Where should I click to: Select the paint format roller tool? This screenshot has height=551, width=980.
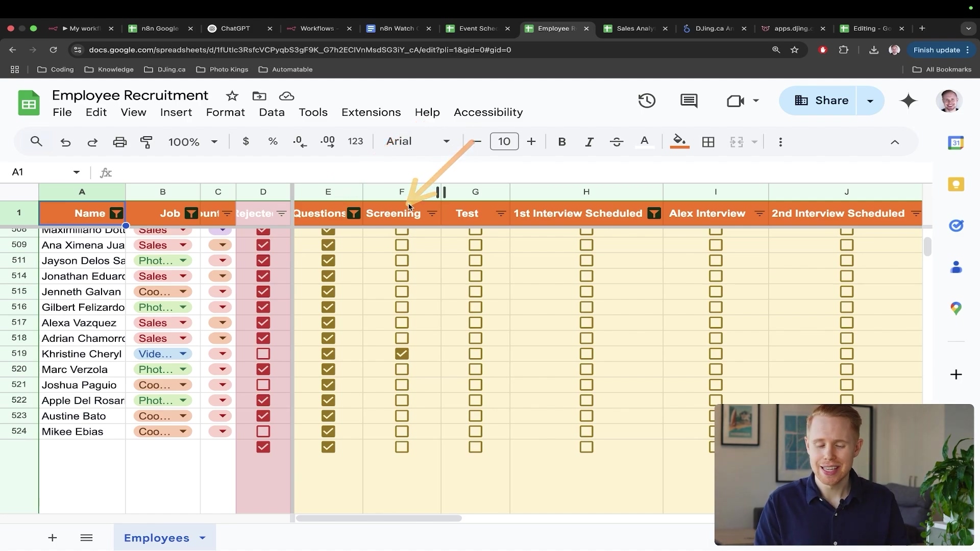146,142
